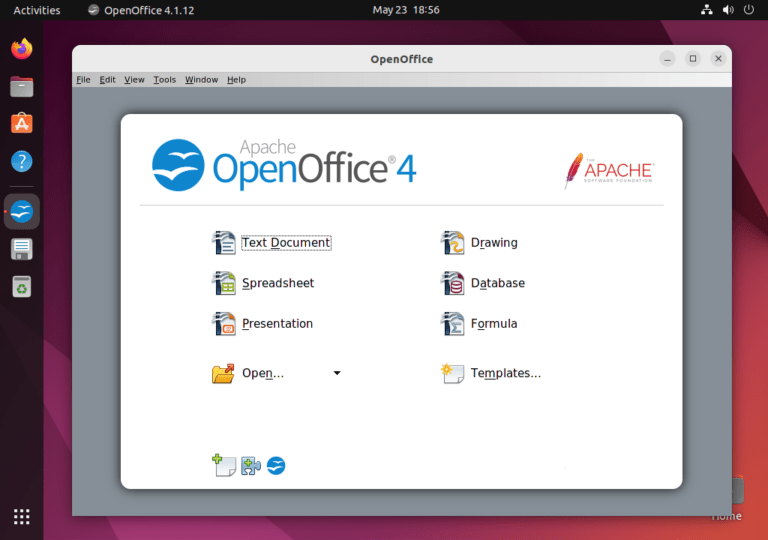Screen dimensions: 768x540
Task: Launch Presentation using its icon
Action: [223, 324]
